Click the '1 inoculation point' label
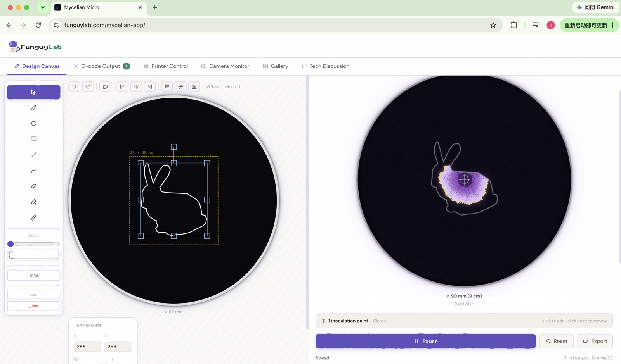621x364 pixels. [348, 321]
